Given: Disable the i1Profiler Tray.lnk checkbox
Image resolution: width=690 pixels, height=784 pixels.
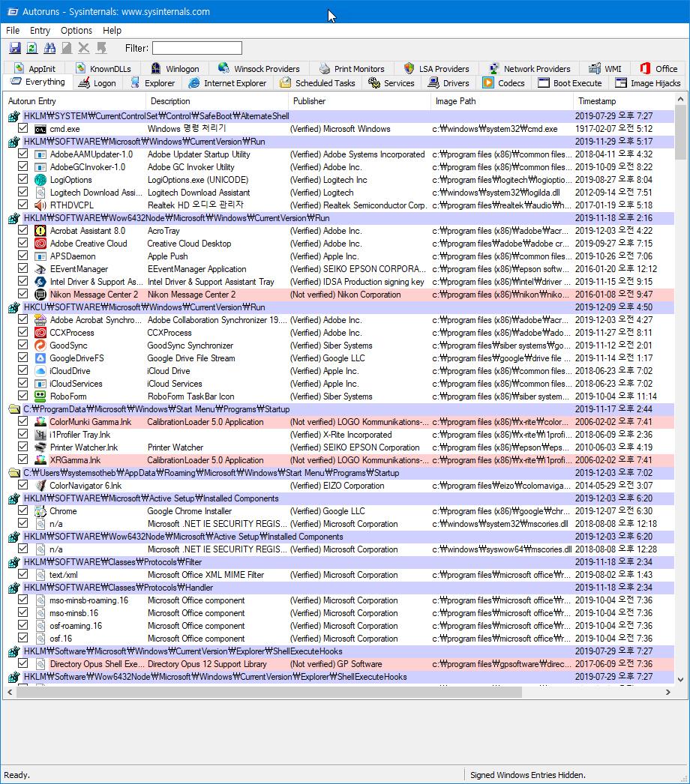Looking at the screenshot, I should click(23, 435).
